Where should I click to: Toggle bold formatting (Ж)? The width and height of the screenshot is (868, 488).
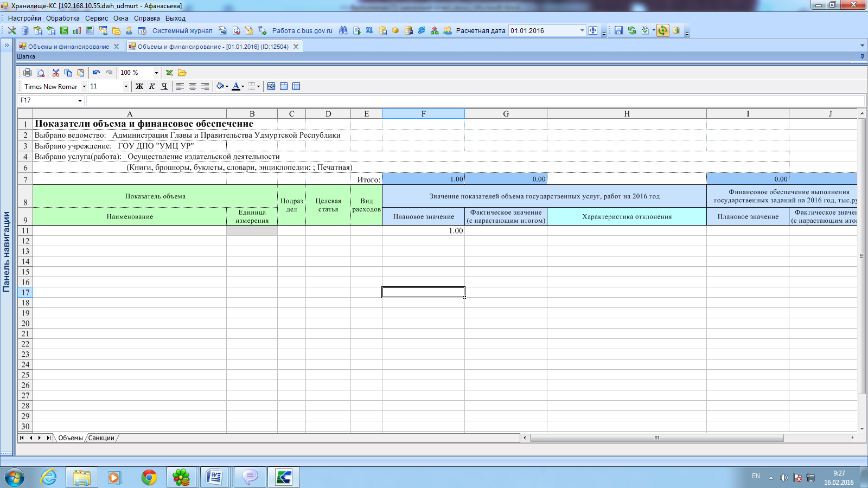click(x=139, y=87)
